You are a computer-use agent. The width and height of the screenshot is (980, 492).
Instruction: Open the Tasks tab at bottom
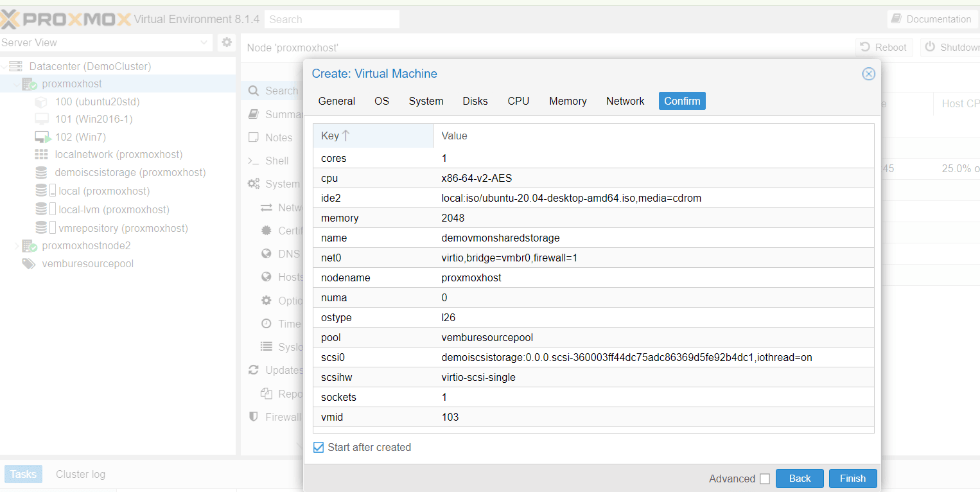pos(23,474)
